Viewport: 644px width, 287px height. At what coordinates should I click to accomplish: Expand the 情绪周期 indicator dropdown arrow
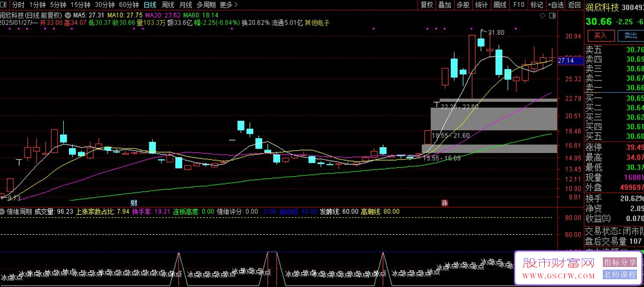3,212
